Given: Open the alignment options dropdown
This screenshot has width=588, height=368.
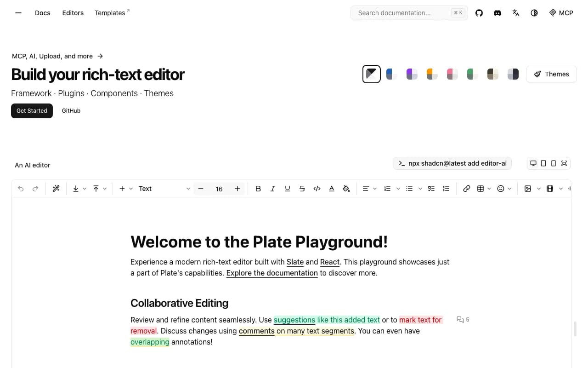Looking at the screenshot, I should 369,188.
